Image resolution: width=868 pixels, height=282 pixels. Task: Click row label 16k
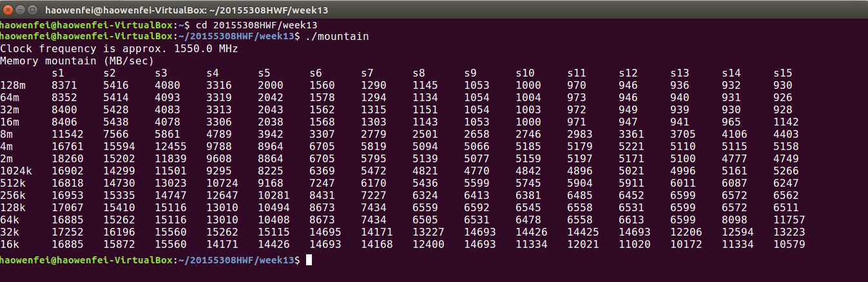coord(10,245)
